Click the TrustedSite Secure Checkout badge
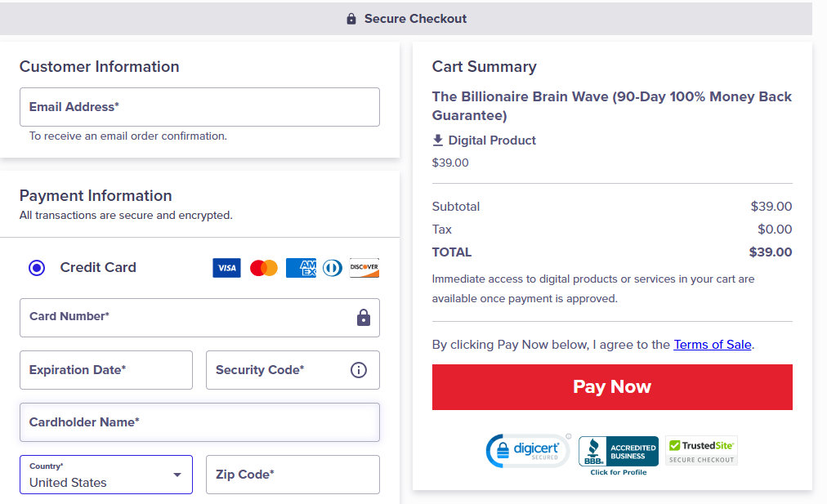 [702, 450]
